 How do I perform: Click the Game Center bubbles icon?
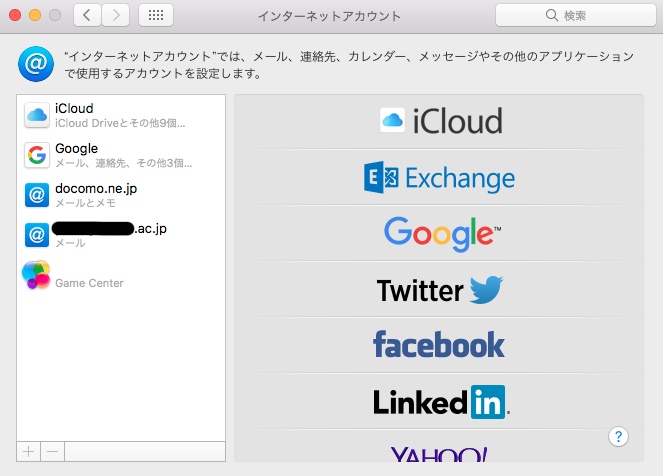[36, 275]
